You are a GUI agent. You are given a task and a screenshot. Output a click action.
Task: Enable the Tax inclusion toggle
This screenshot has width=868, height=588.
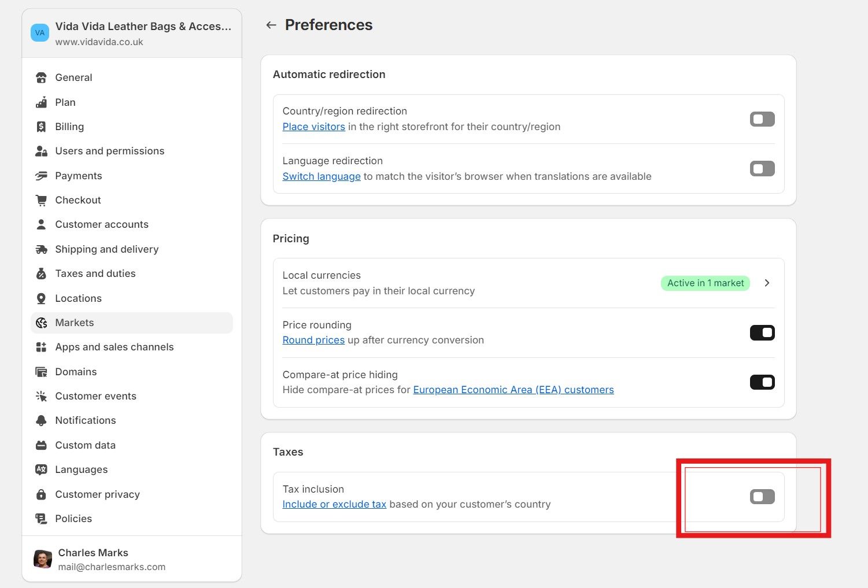pyautogui.click(x=762, y=497)
